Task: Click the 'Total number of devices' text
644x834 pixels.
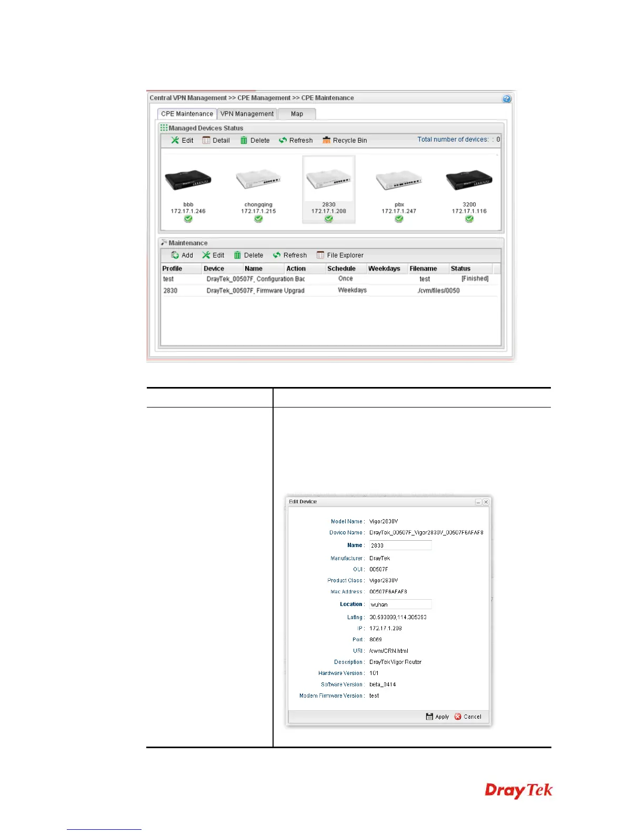Action: [x=453, y=140]
